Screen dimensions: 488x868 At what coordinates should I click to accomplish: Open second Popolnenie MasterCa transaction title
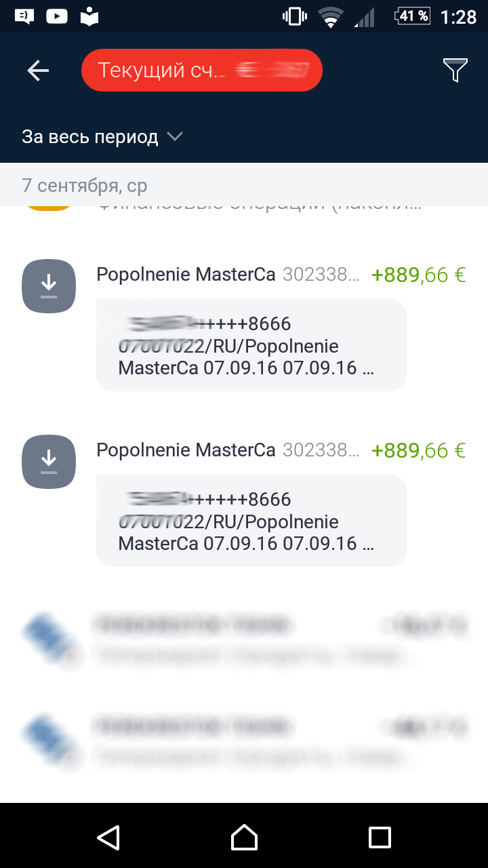click(186, 450)
